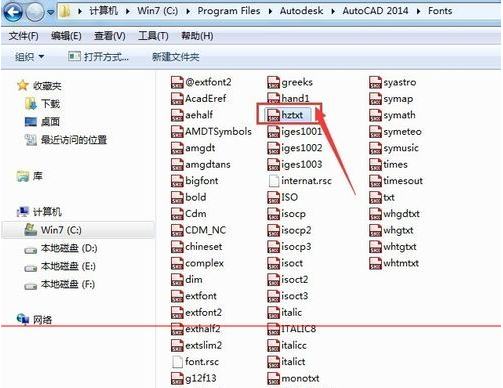This screenshot has height=388, width=503.
Task: Click Program Files in address bar
Action: tap(229, 11)
